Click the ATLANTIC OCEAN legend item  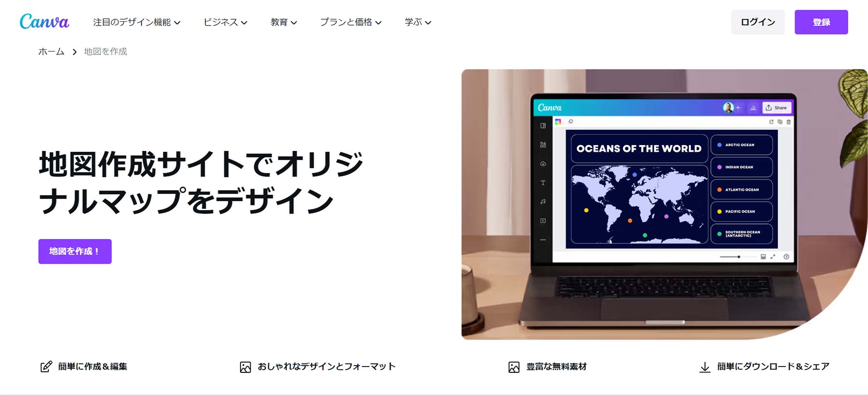(x=742, y=190)
